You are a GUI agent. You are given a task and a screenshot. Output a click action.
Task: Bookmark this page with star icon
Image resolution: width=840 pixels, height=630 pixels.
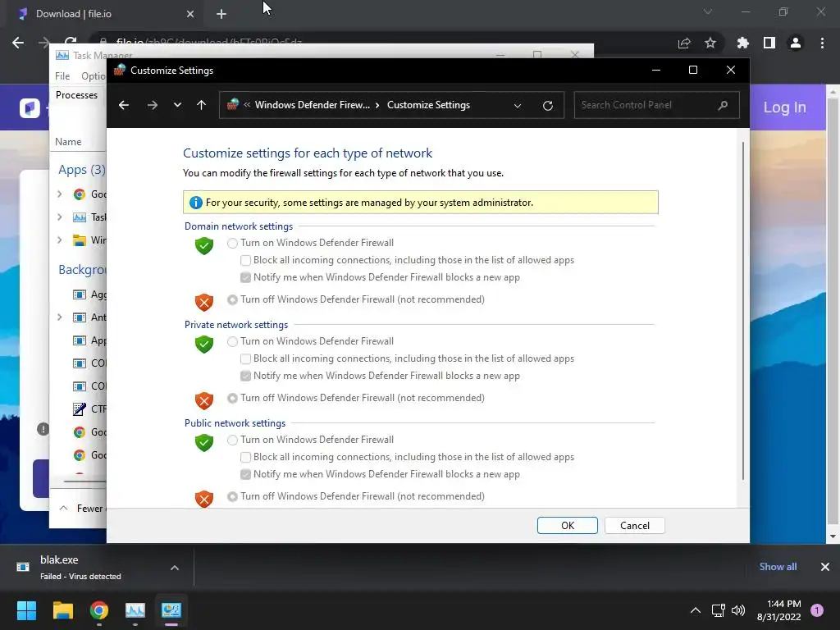tap(710, 43)
